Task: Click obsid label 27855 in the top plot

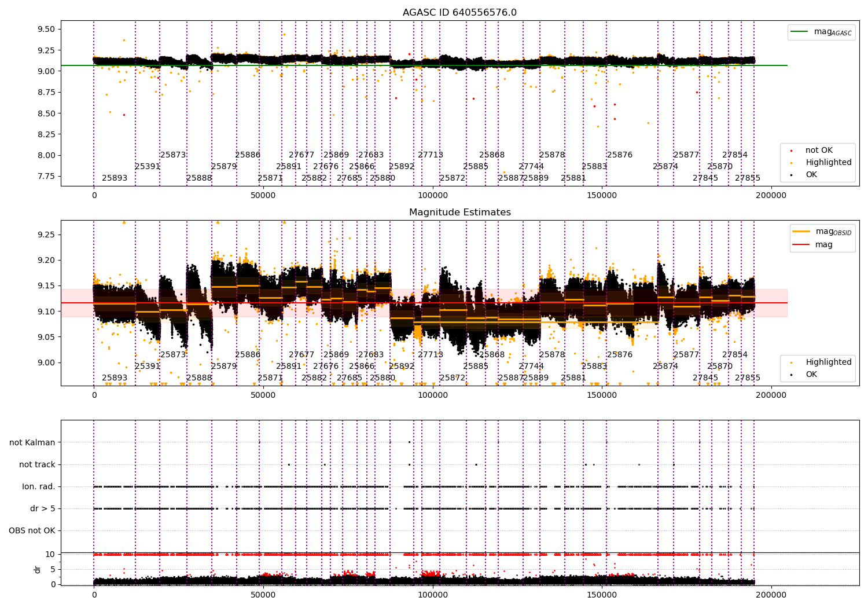Action: [x=748, y=178]
